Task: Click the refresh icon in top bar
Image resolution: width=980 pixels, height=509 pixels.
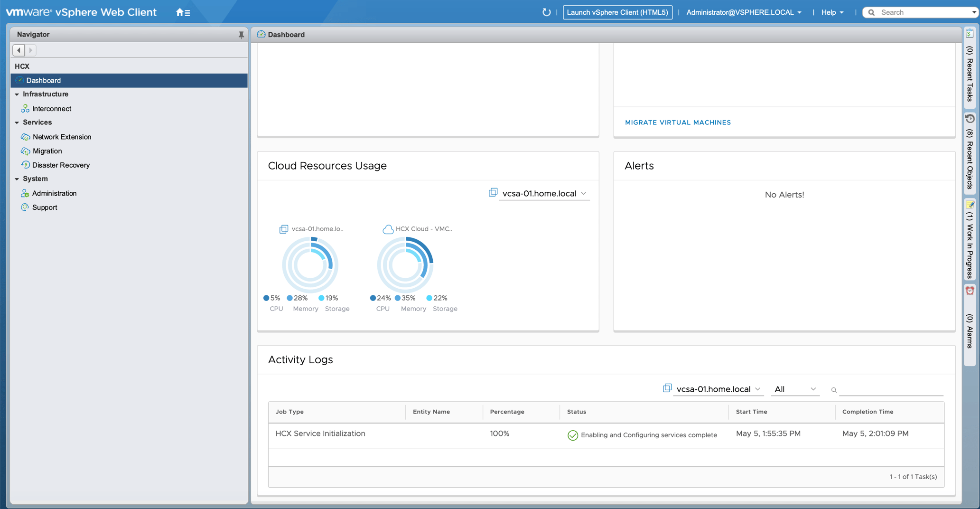Action: tap(546, 12)
